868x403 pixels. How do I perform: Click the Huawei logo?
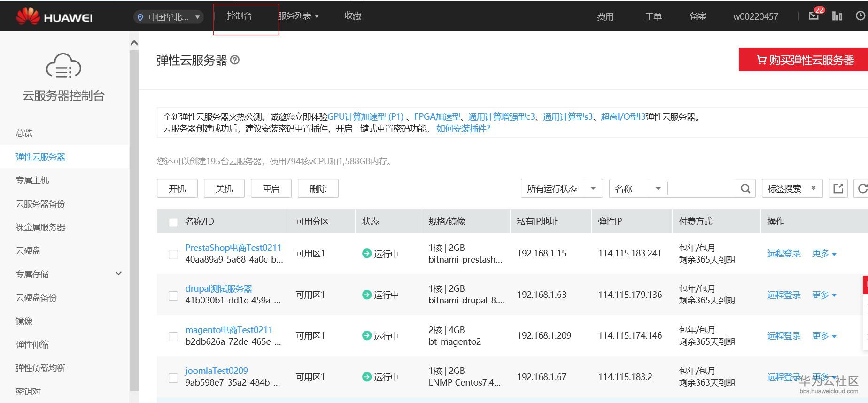click(x=54, y=16)
